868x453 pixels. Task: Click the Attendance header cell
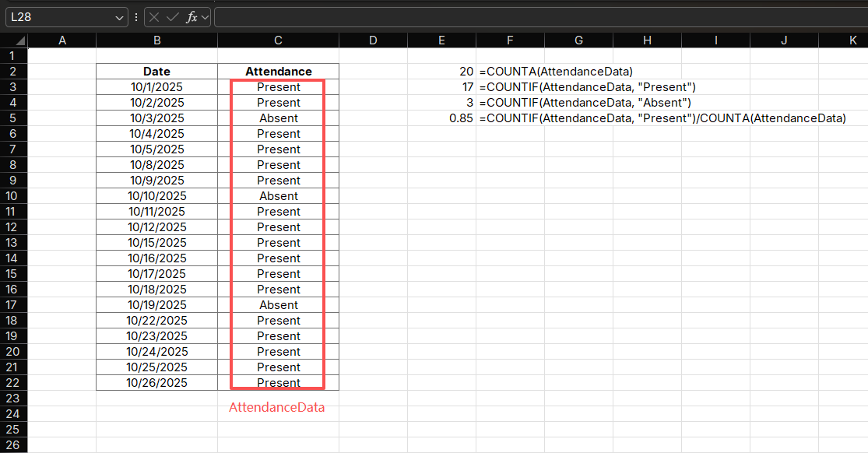coord(278,72)
